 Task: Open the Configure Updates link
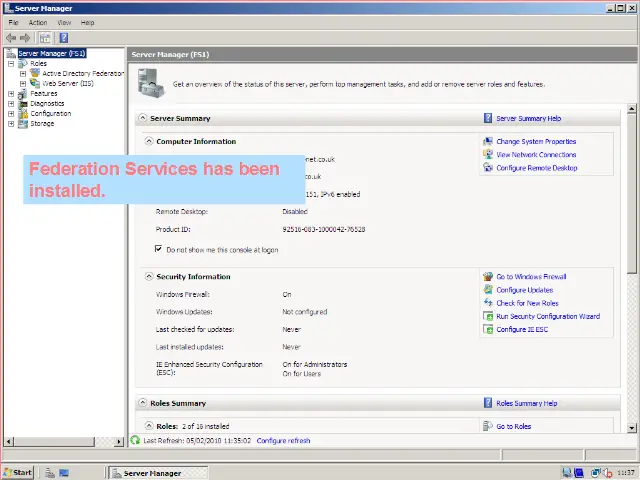point(524,290)
